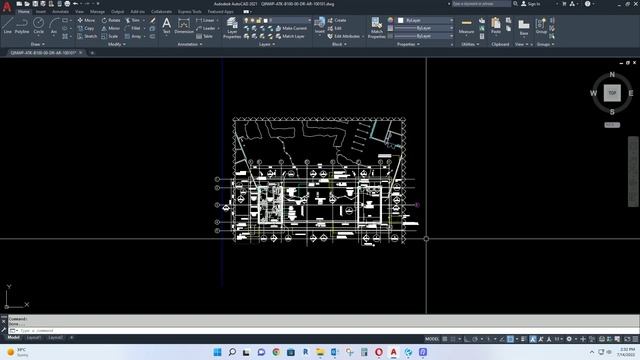
Task: Activate the Move command
Action: (86, 20)
